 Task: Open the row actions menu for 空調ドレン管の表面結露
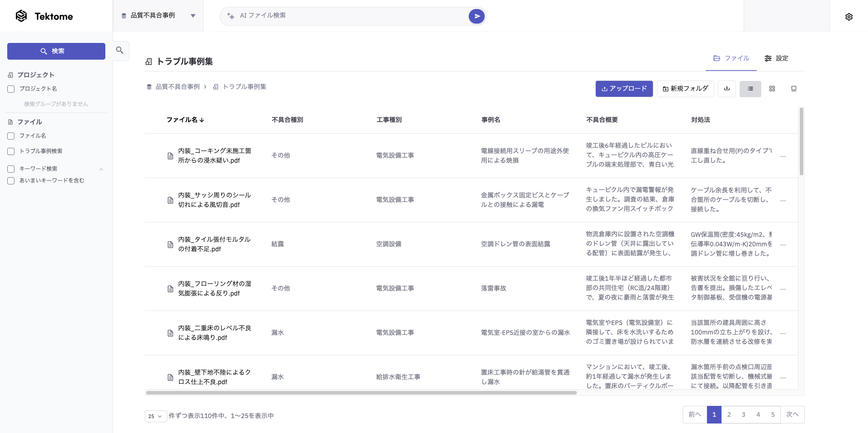(783, 245)
